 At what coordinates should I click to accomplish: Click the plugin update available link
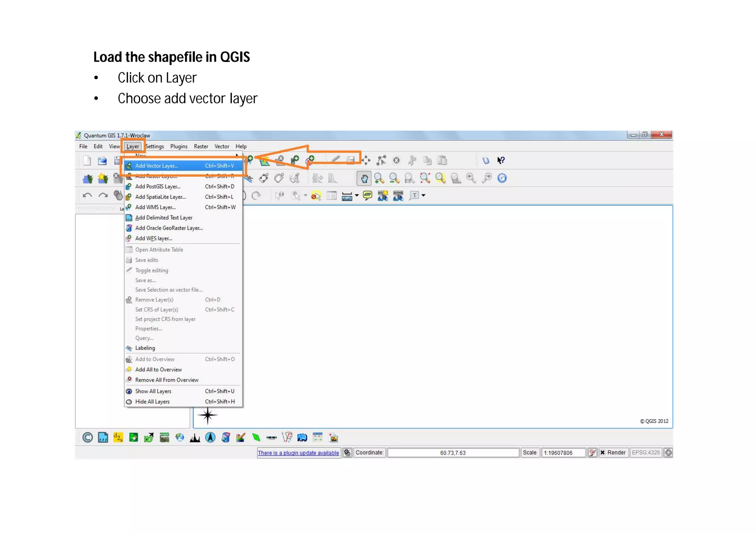298,453
